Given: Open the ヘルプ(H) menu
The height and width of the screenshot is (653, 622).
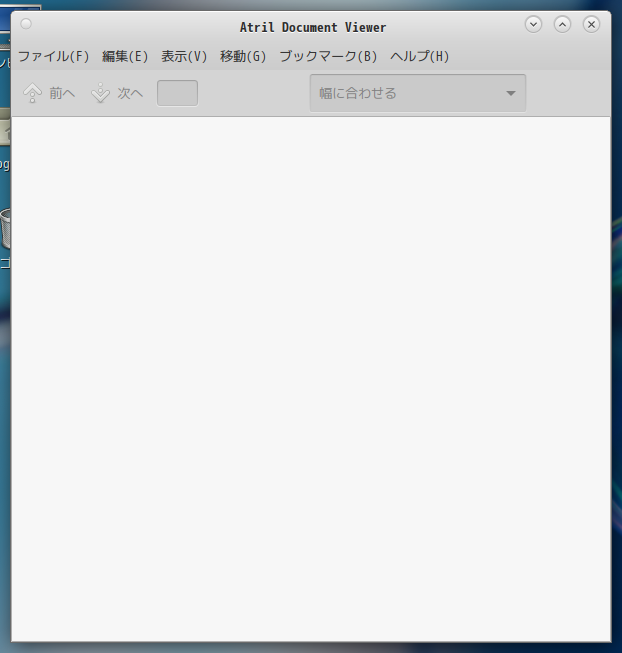Looking at the screenshot, I should coord(419,56).
